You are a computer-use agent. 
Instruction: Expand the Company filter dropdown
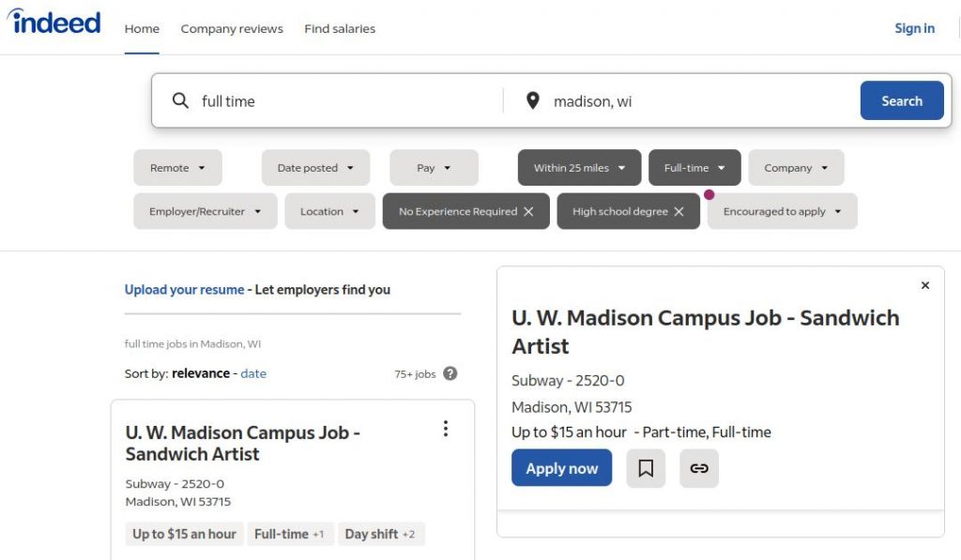[x=796, y=168]
